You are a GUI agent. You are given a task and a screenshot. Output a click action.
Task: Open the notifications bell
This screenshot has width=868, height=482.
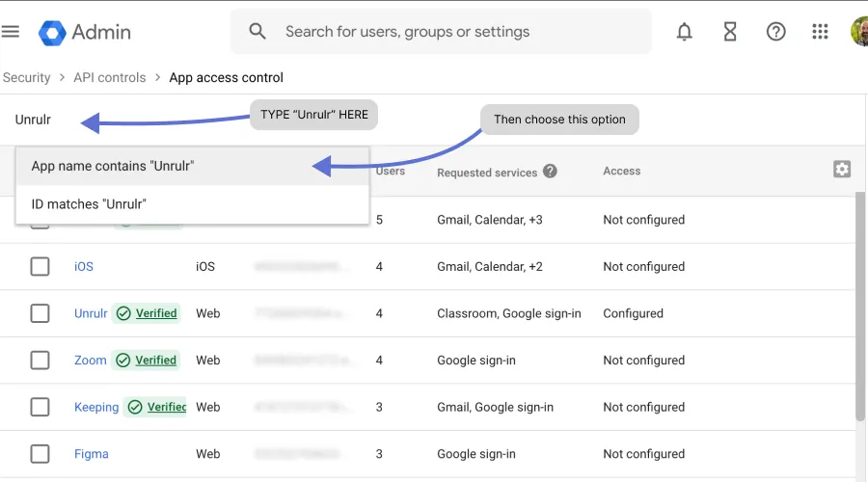685,32
